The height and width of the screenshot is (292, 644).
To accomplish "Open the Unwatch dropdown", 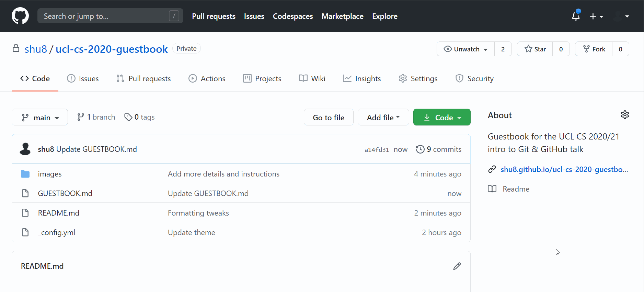I will [465, 49].
